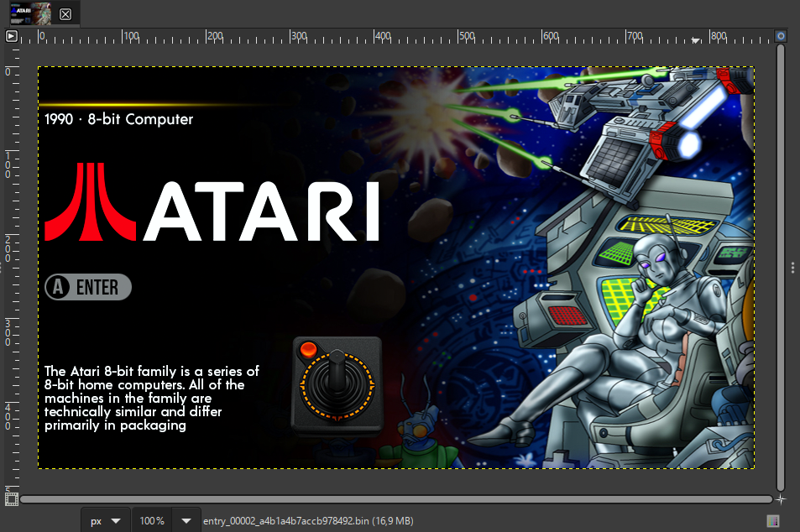Open the 100% zoom level dropdown arrow
800x532 pixels.
click(186, 521)
